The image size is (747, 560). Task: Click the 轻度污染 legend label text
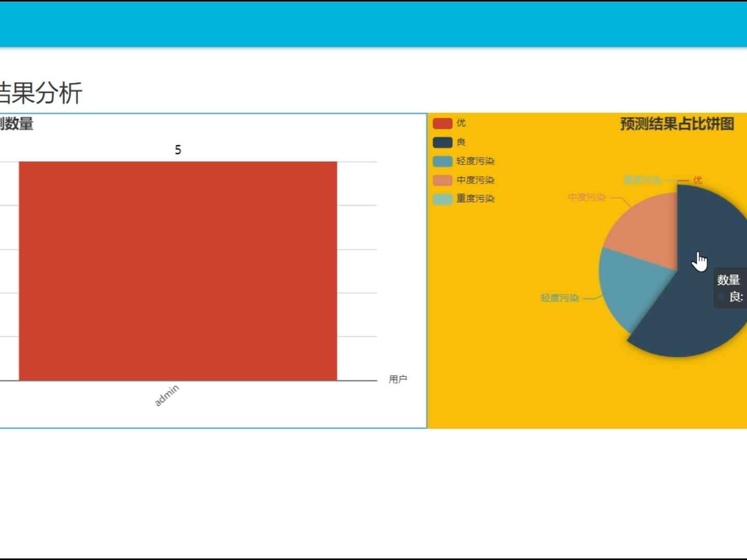[x=475, y=161]
